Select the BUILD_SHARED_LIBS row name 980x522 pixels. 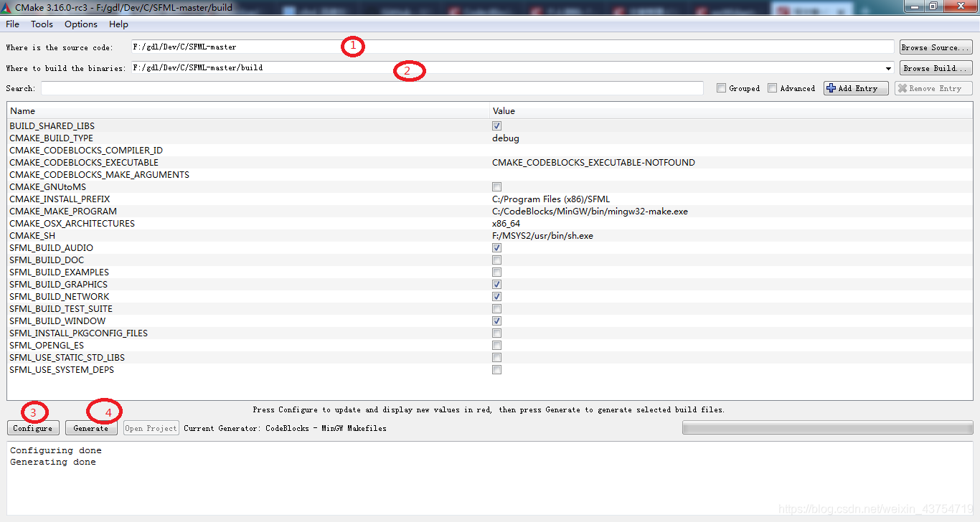[x=52, y=126]
